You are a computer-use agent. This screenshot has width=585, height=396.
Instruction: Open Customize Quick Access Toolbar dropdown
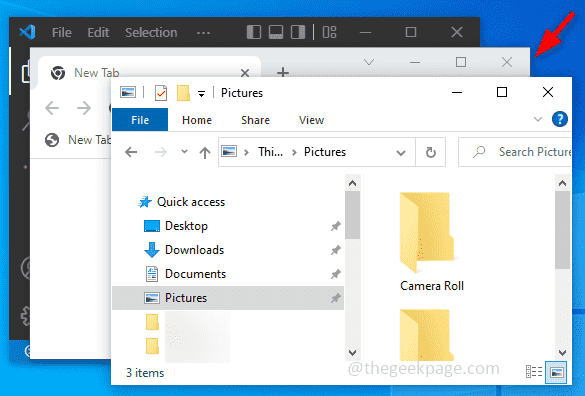(201, 94)
